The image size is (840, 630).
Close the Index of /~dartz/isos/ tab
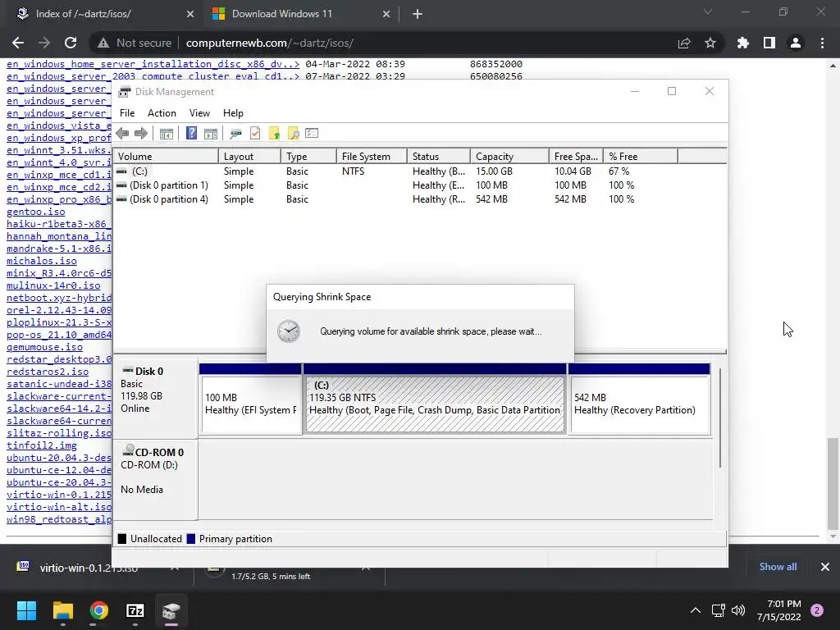click(190, 14)
